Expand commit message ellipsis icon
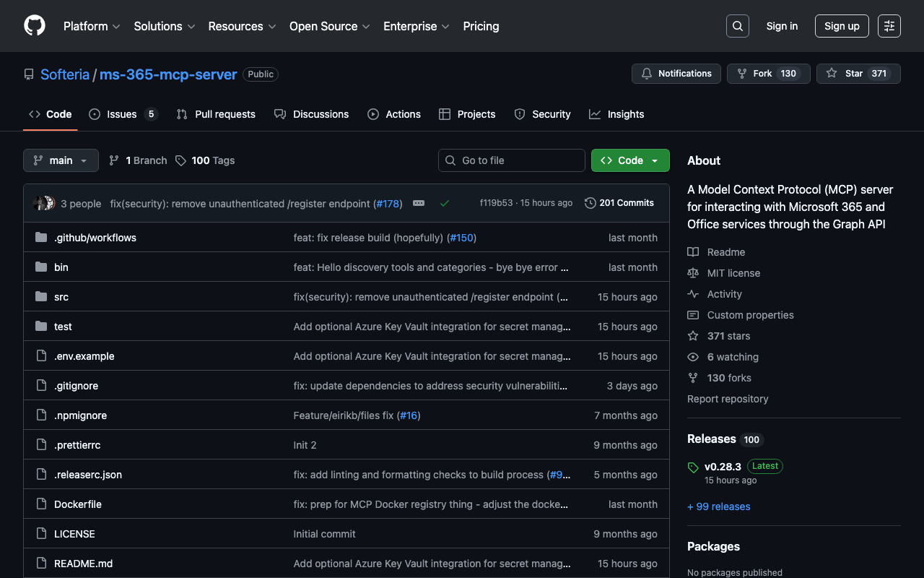The image size is (924, 578). pyautogui.click(x=419, y=203)
